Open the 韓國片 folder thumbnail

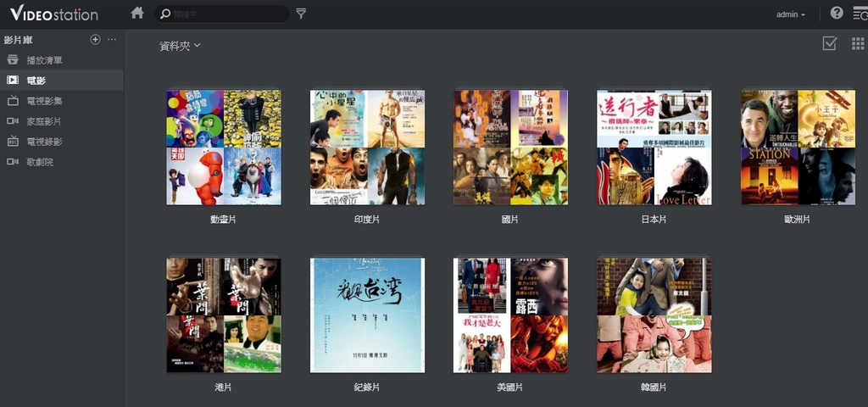tap(654, 315)
